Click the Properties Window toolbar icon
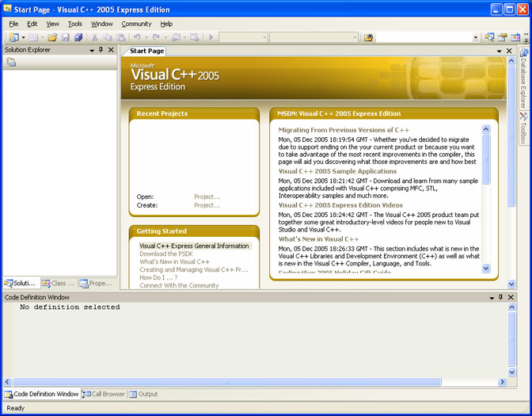The width and height of the screenshot is (532, 416). (503, 37)
